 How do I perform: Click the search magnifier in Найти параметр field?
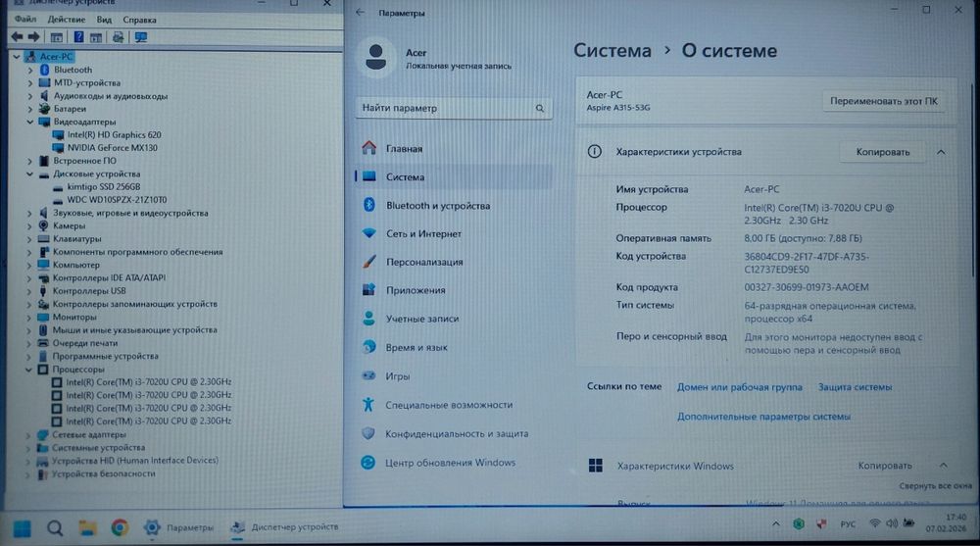(x=540, y=108)
